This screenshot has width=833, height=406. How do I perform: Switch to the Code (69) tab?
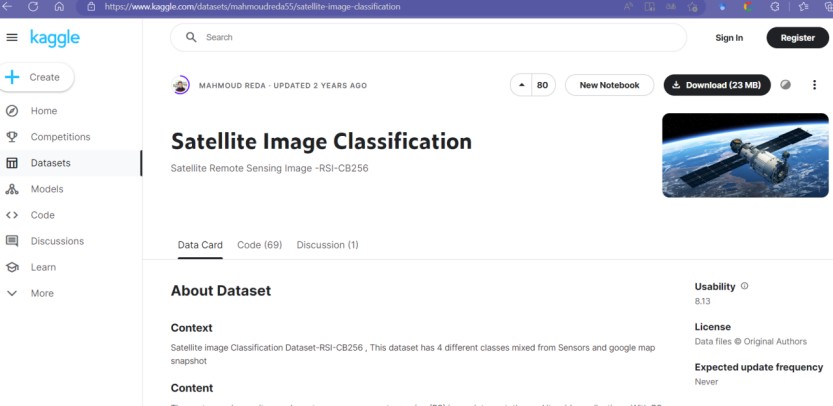click(259, 245)
